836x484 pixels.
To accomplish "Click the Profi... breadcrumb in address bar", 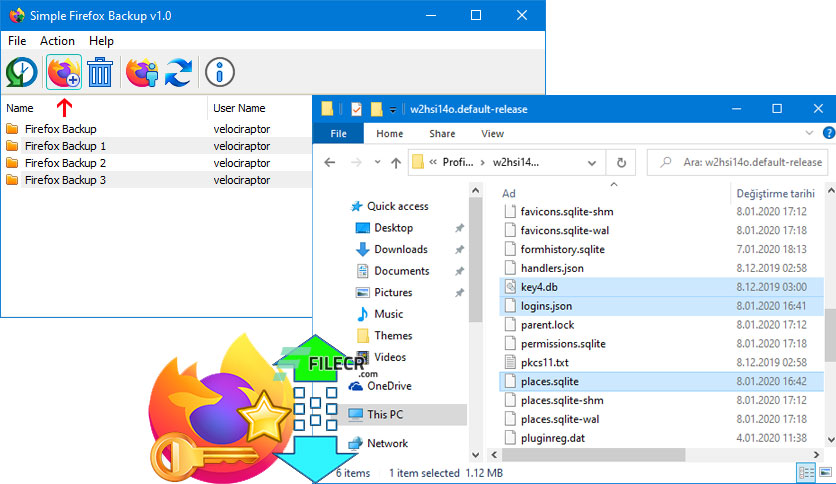I will pos(458,163).
